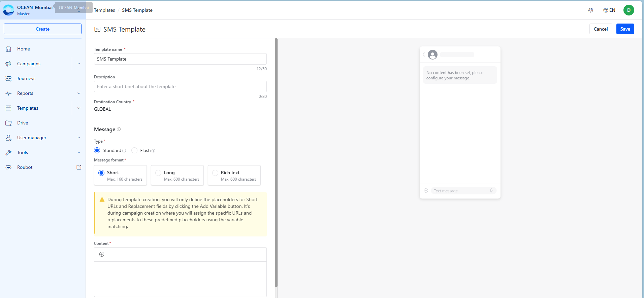Screen dimensions: 644x298
Task: Click the Templates layout icon
Action: pyautogui.click(x=9, y=108)
